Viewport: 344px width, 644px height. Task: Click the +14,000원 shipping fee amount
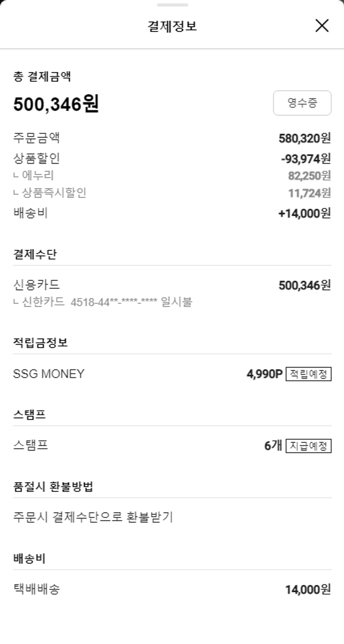[304, 214]
